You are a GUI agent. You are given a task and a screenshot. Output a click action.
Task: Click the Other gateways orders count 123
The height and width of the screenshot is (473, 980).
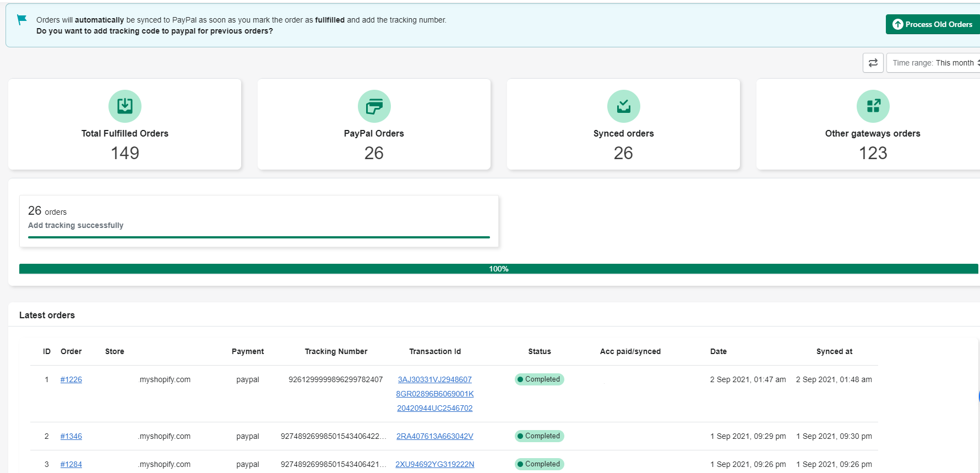pos(873,153)
